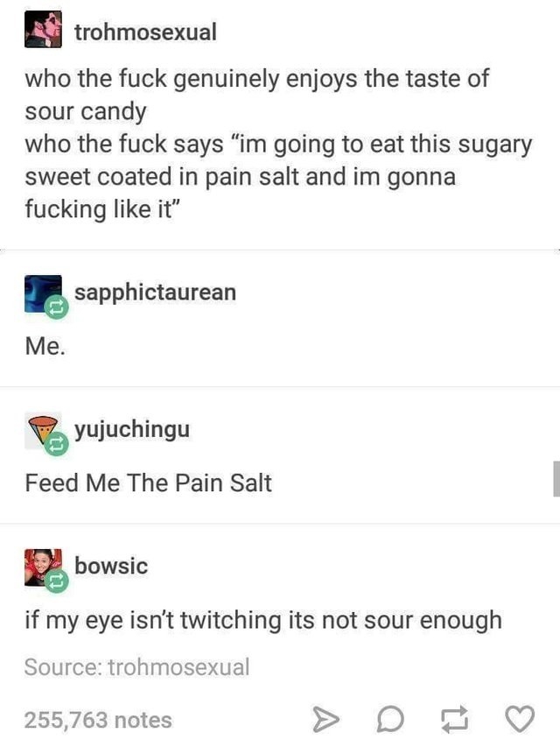
Task: Open the reply speech bubble icon
Action: tap(390, 719)
